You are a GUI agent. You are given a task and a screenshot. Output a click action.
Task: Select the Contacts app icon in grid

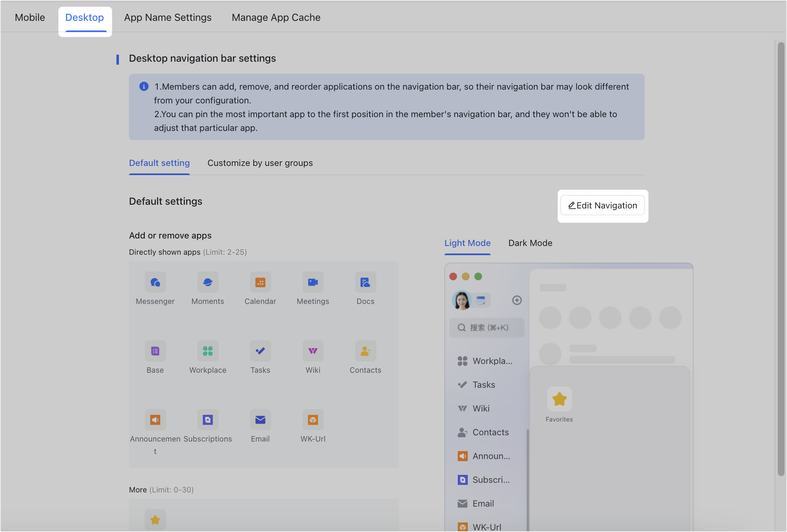366,351
